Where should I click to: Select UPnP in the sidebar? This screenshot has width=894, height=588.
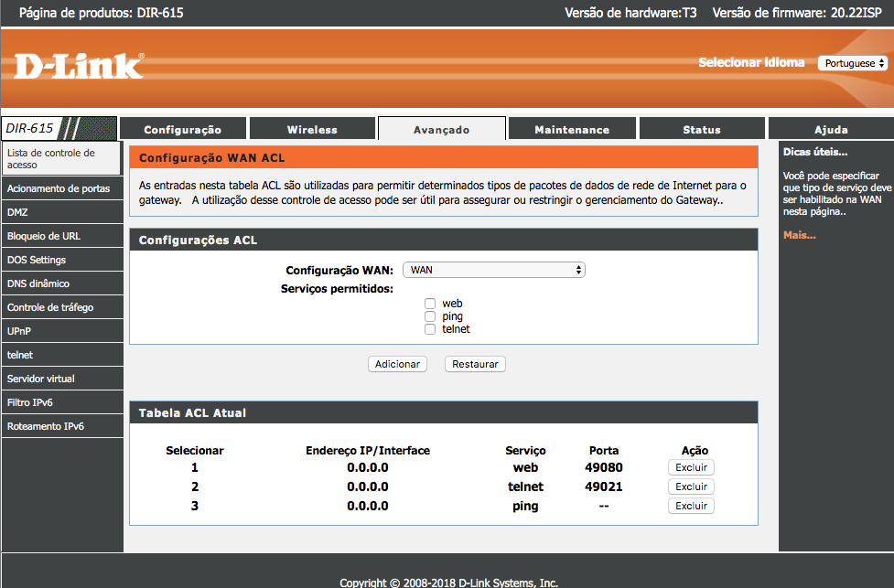point(62,331)
